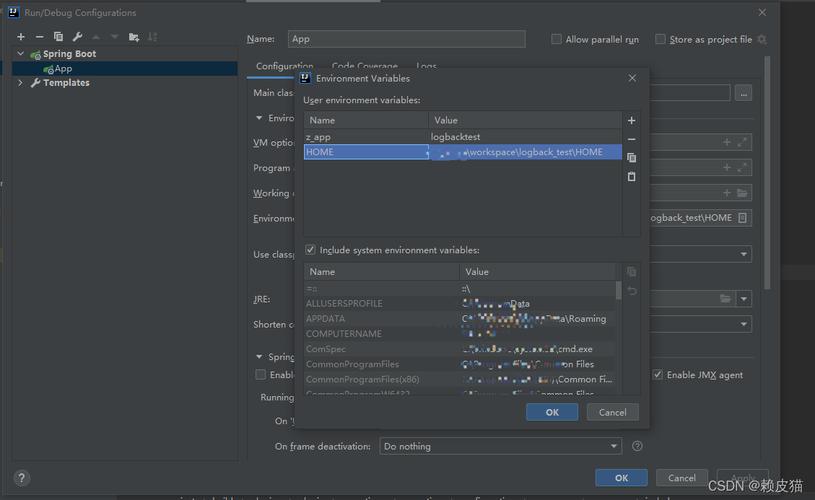Expand VM options field with expand icon
Image resolution: width=815 pixels, height=500 pixels.
(742, 142)
